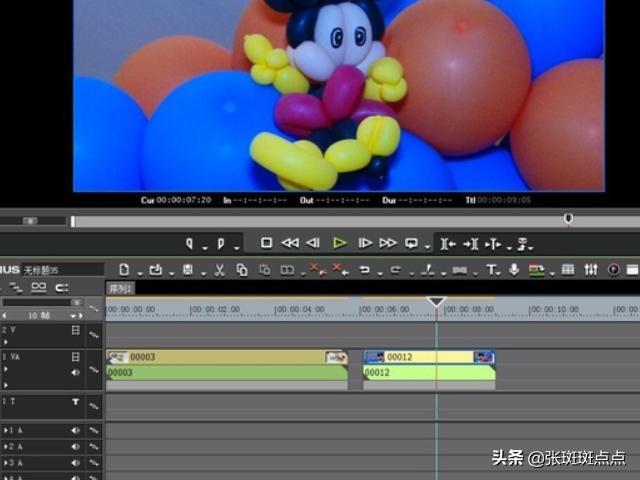Mute audio track 1 A
The image size is (640, 480).
tap(76, 430)
